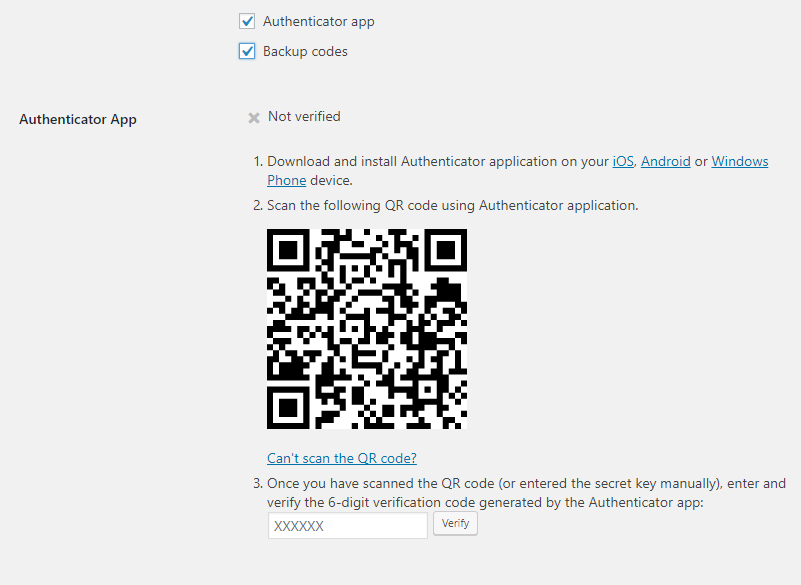Open the iOS download link
The height and width of the screenshot is (585, 801).
623,161
